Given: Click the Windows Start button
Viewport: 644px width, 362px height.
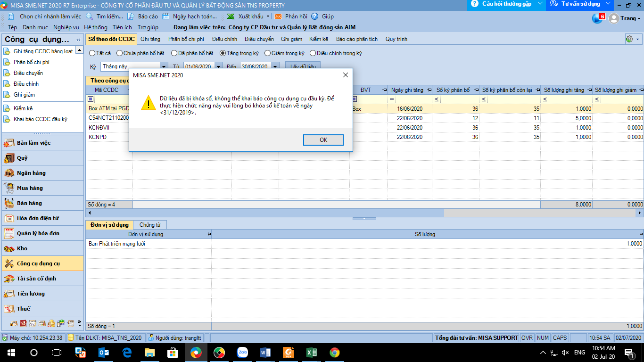Looking at the screenshot, I should (x=11, y=353).
